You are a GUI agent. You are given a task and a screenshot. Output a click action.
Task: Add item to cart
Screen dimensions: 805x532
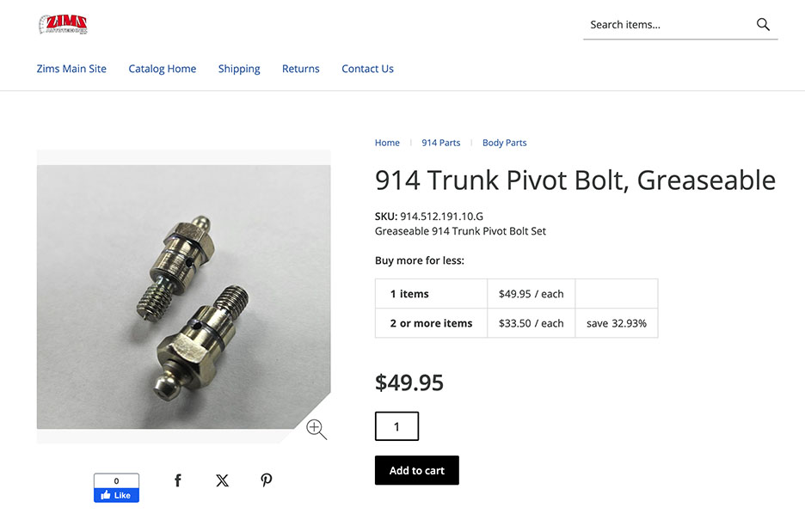tap(417, 470)
